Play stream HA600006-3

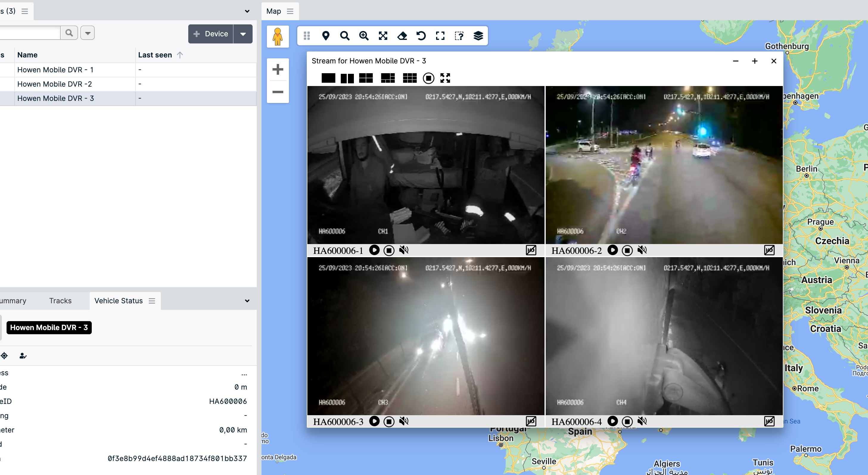pos(374,421)
